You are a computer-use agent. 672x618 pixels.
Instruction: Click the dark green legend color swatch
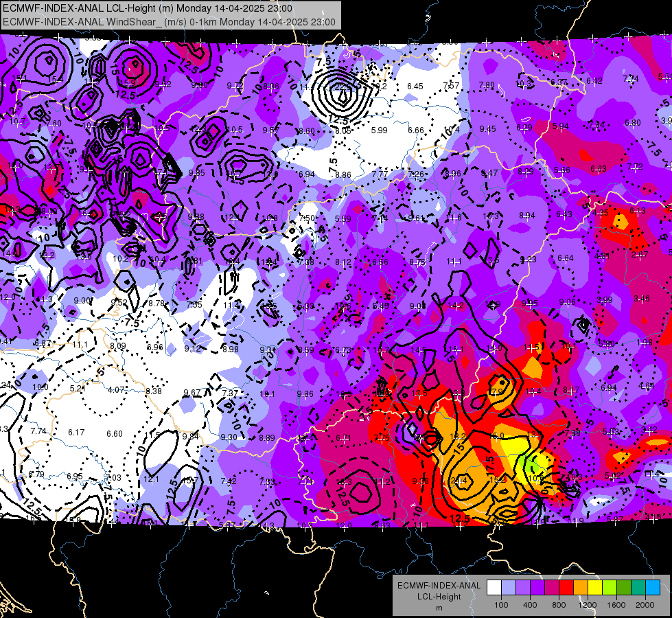(x=624, y=588)
